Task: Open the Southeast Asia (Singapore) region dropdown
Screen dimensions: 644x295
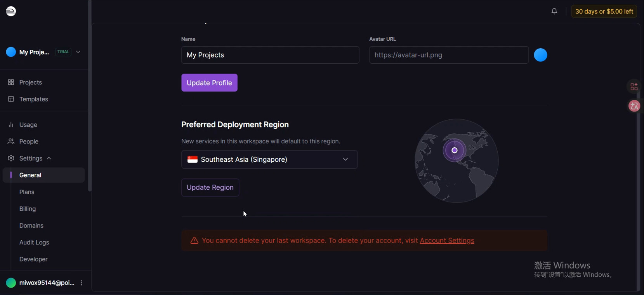Action: click(x=269, y=159)
